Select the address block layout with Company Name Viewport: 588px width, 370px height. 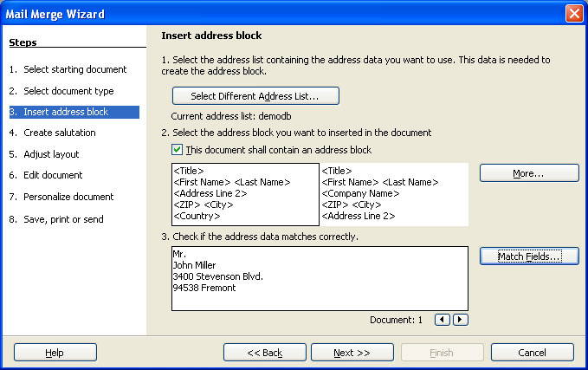click(394, 194)
